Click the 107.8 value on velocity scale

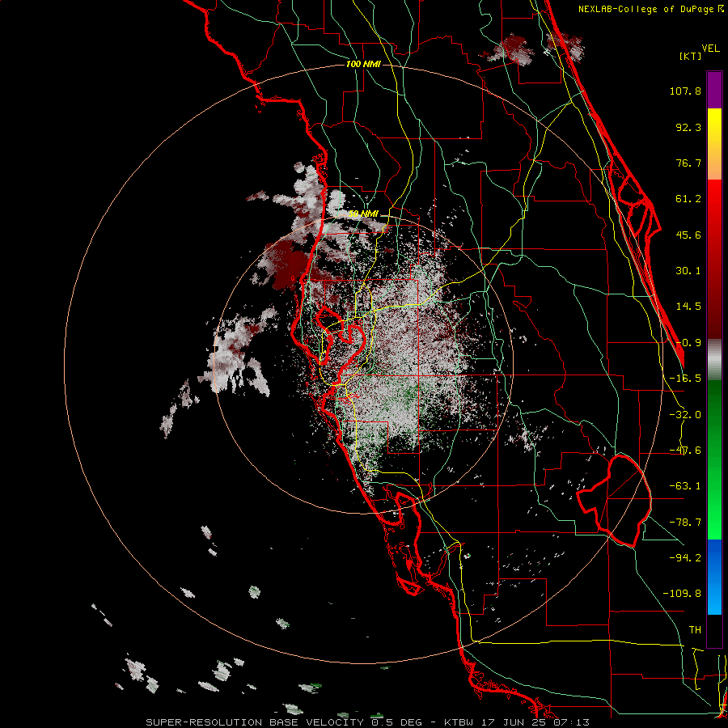click(685, 91)
